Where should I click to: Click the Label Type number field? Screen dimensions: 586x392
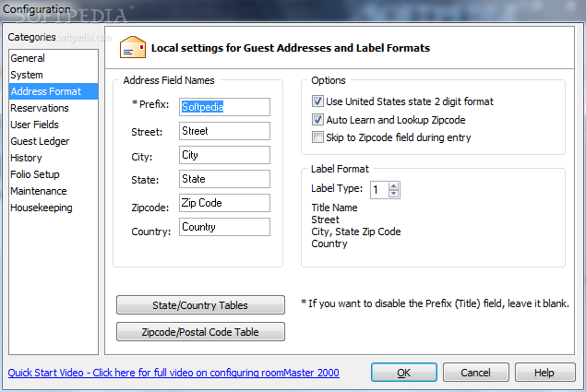(x=379, y=190)
